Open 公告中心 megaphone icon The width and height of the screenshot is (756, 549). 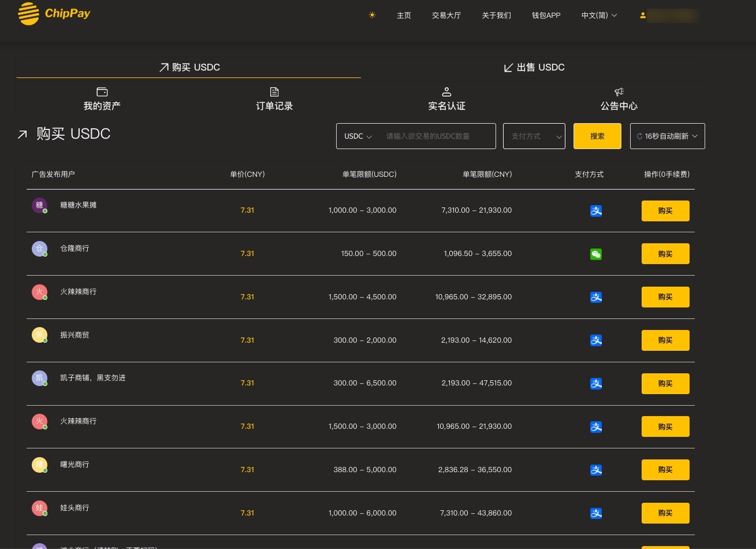click(x=619, y=92)
